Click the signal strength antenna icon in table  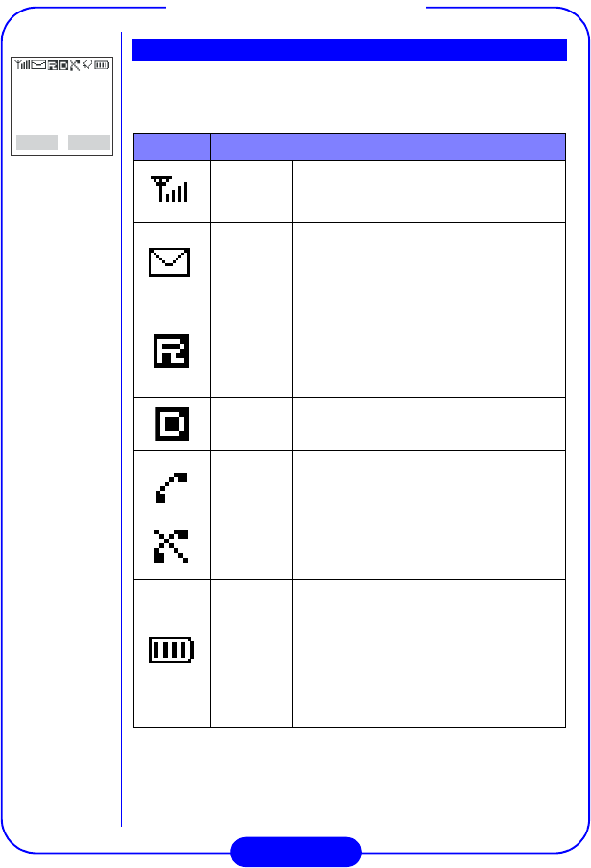pos(169,189)
